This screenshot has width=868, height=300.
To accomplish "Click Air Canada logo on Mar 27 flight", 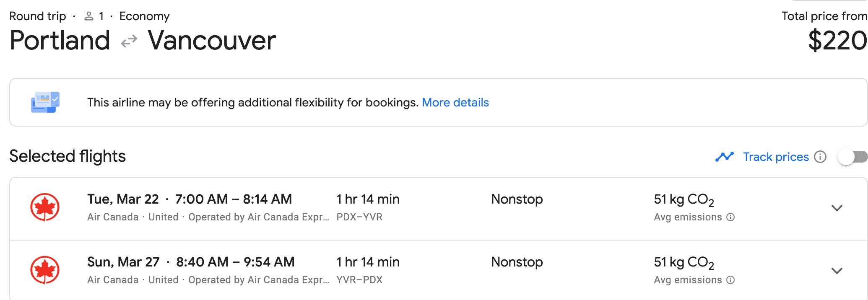I will click(x=45, y=270).
